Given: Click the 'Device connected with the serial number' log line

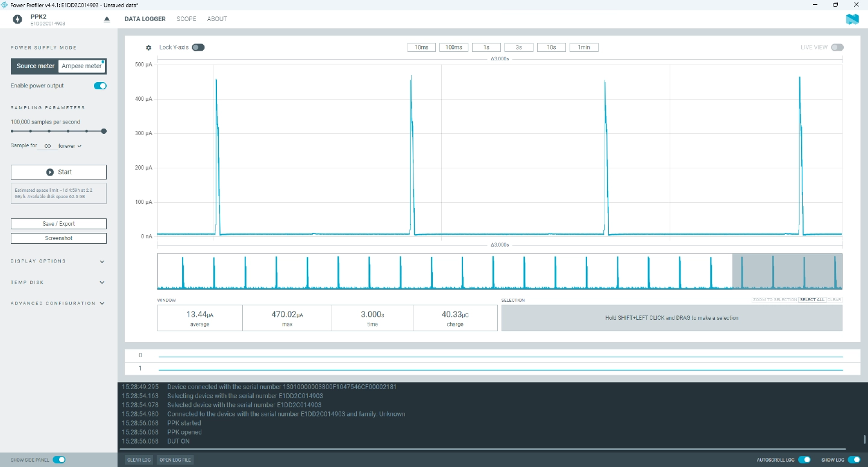Looking at the screenshot, I should [x=282, y=387].
